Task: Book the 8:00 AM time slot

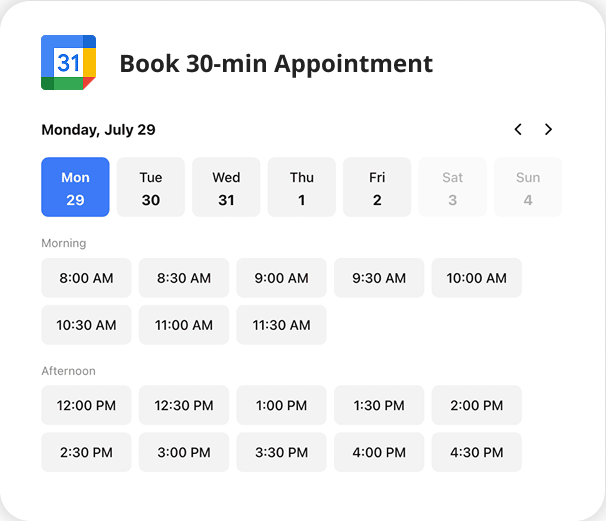Action: click(x=86, y=278)
